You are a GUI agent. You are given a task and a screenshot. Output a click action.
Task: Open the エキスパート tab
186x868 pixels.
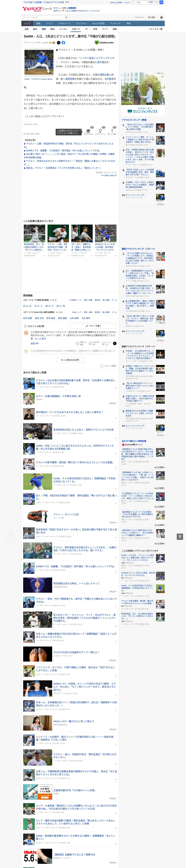pyautogui.click(x=64, y=24)
